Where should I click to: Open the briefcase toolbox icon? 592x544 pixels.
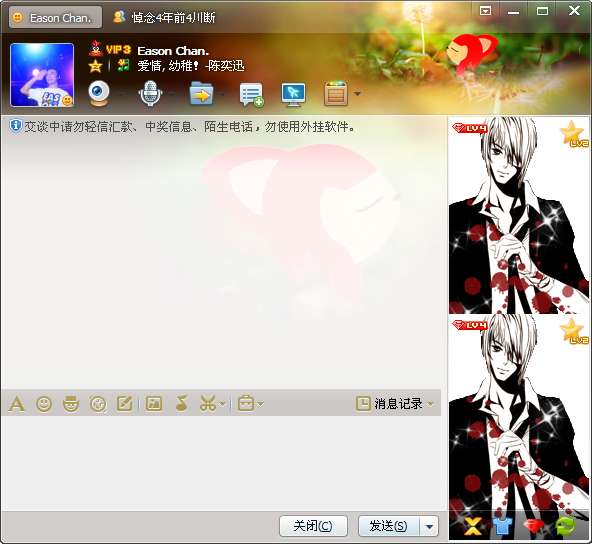coord(246,403)
